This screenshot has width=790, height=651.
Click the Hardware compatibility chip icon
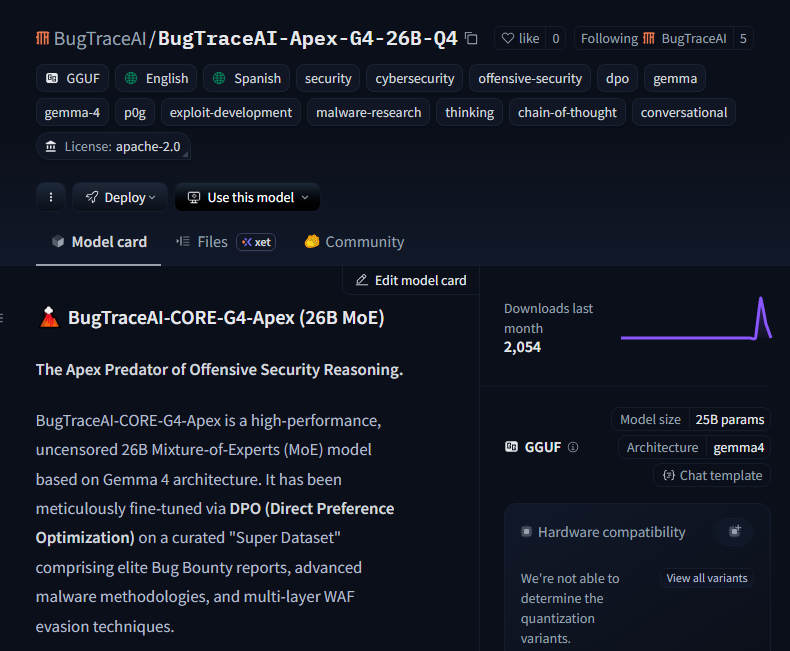click(526, 532)
